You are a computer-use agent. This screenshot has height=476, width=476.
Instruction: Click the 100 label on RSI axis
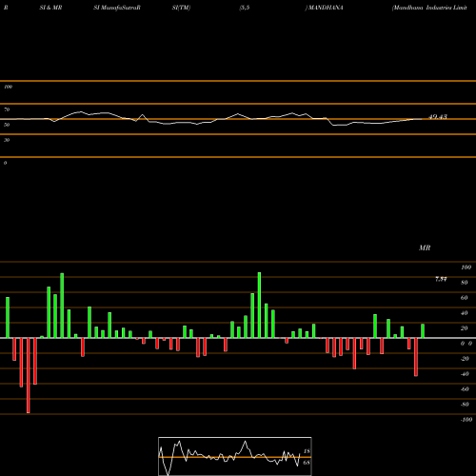click(8, 87)
